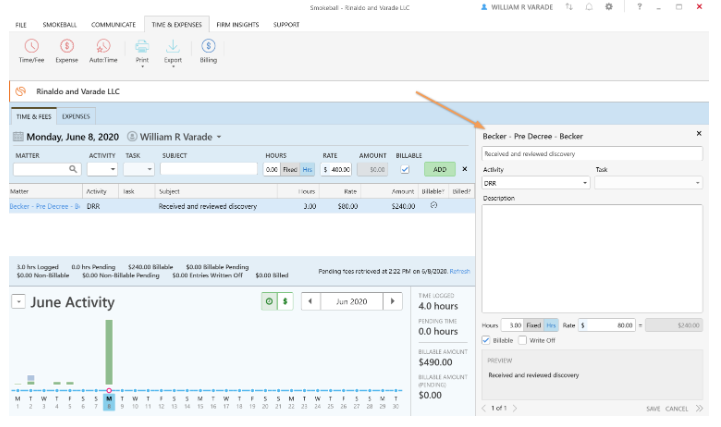Add a new Expense
721x427 pixels.
click(x=67, y=51)
